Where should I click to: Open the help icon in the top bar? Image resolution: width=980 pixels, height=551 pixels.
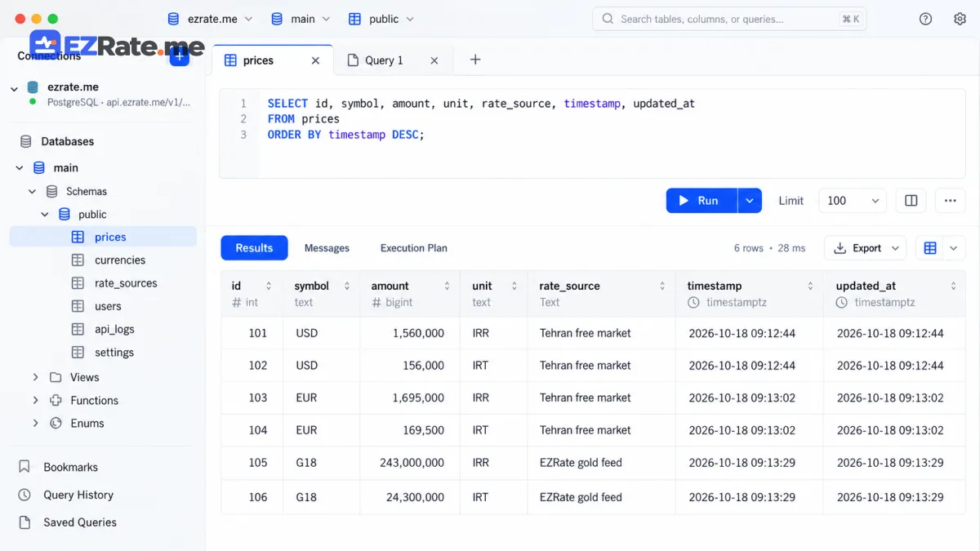(925, 19)
